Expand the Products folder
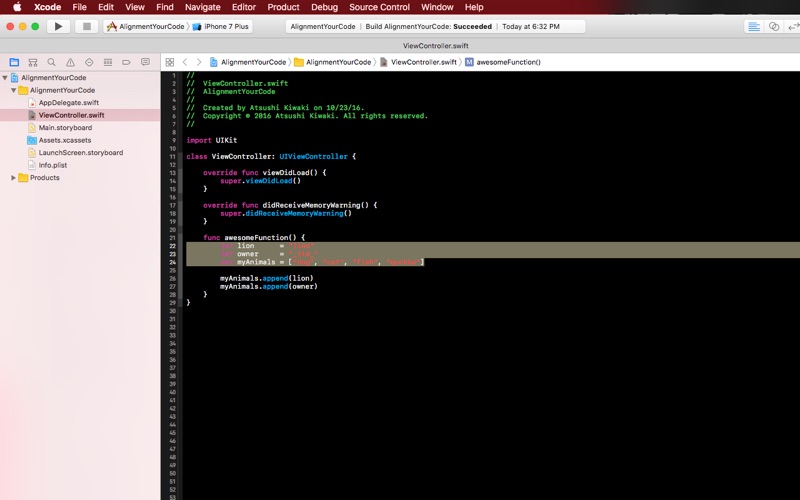 tap(14, 178)
